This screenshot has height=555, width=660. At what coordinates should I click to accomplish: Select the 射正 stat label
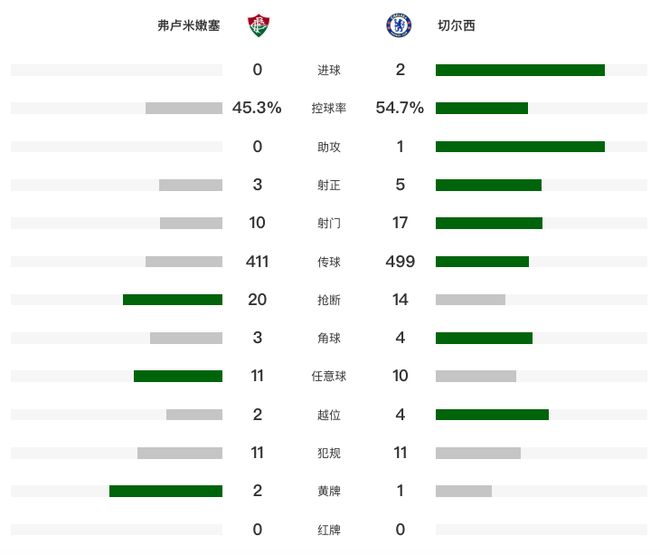329,185
